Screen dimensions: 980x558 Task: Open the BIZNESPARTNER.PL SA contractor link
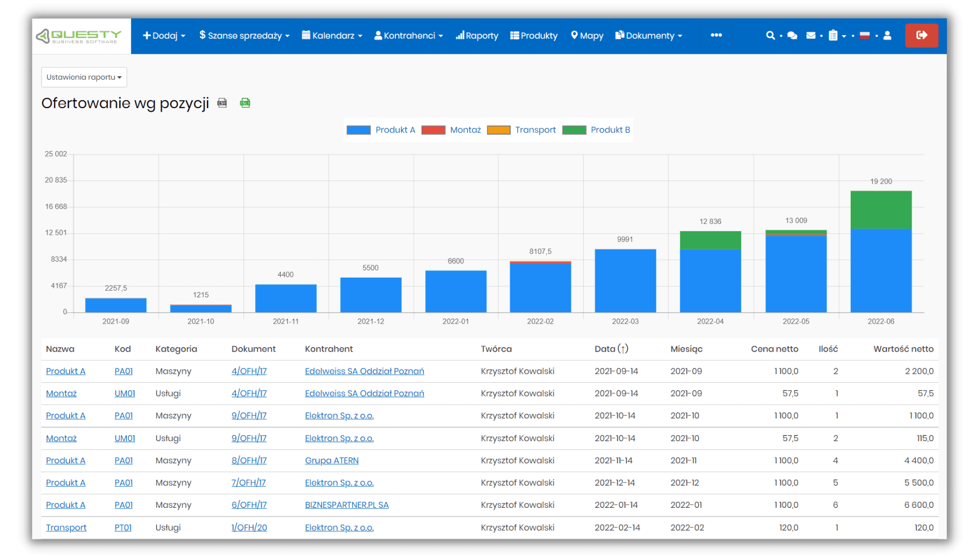pos(346,505)
